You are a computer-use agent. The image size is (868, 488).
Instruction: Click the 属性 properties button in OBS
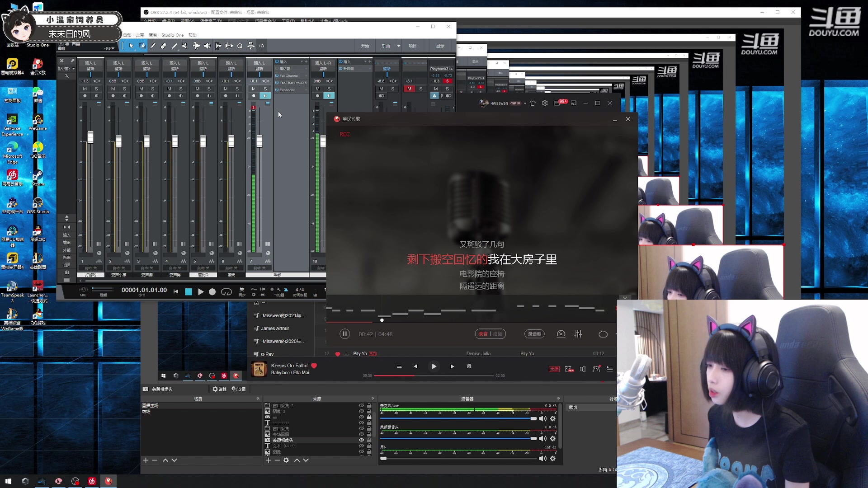click(x=220, y=389)
